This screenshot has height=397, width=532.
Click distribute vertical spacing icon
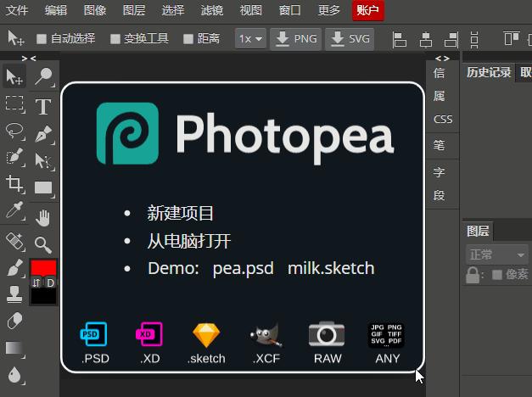pyautogui.click(x=474, y=39)
